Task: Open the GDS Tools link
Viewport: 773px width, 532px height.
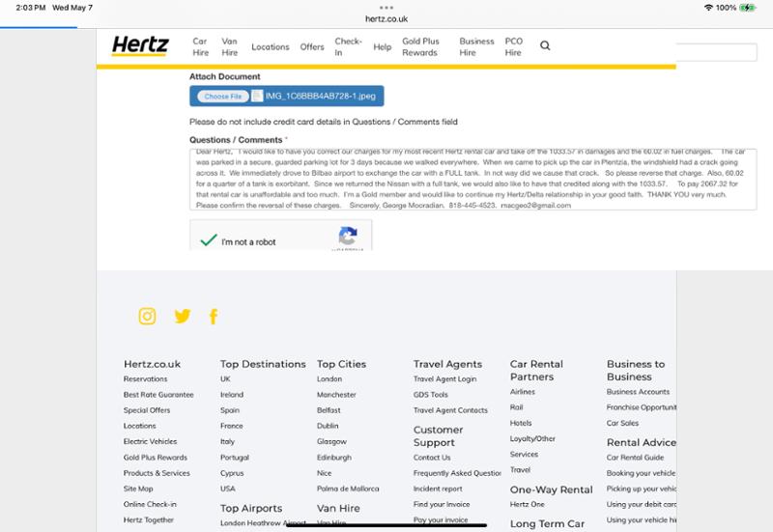Action: coord(430,395)
